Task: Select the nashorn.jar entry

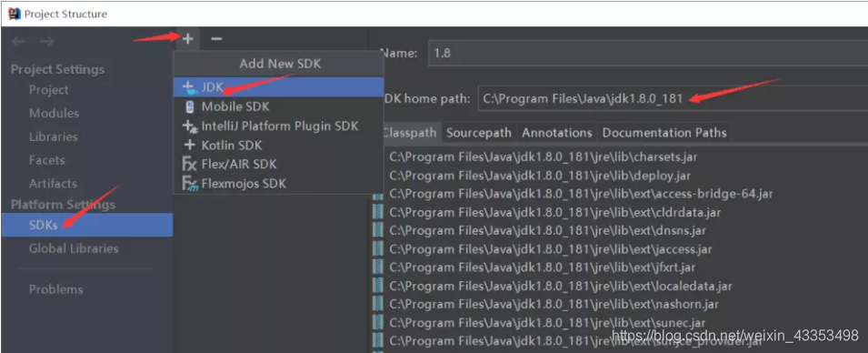Action: point(555,304)
